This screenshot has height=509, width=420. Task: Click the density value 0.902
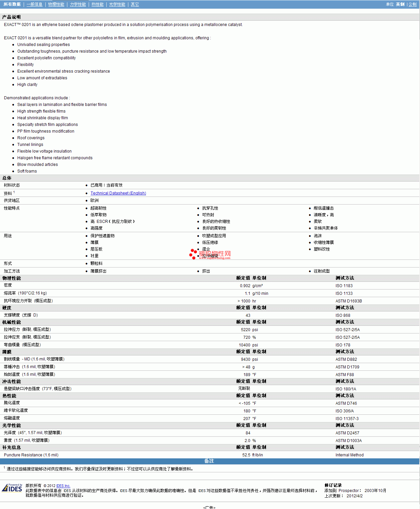[245, 286]
